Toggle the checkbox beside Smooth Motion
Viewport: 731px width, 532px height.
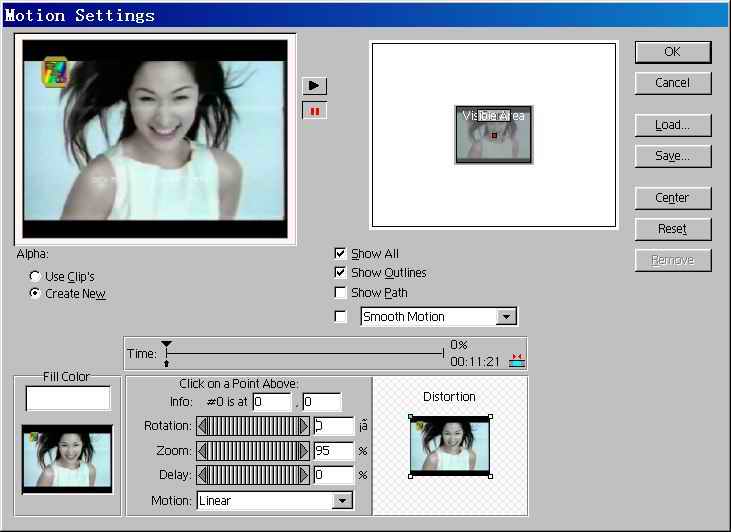[341, 317]
